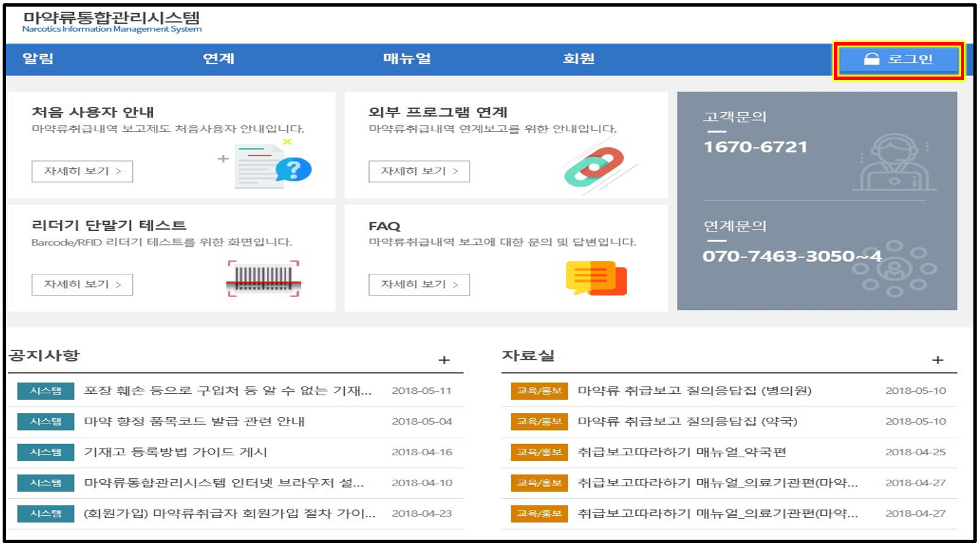Image resolution: width=980 pixels, height=545 pixels.
Task: Click the customer support headset icon
Action: [894, 163]
